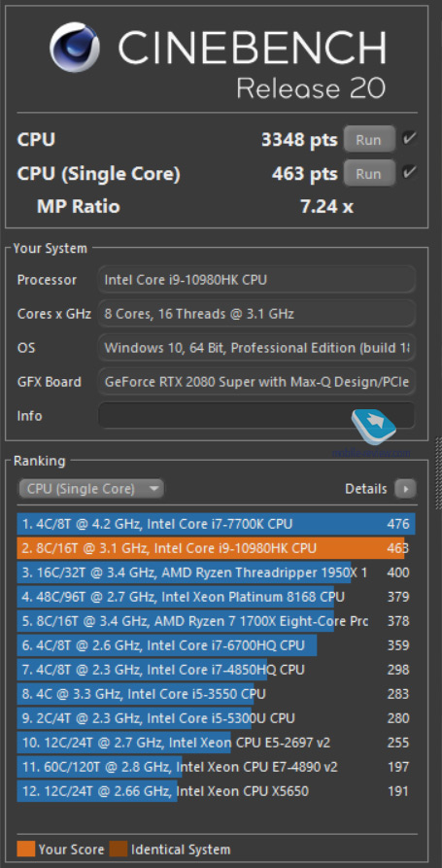Run the CPU (Single Core) benchmark
This screenshot has height=868, width=442.
tap(369, 173)
